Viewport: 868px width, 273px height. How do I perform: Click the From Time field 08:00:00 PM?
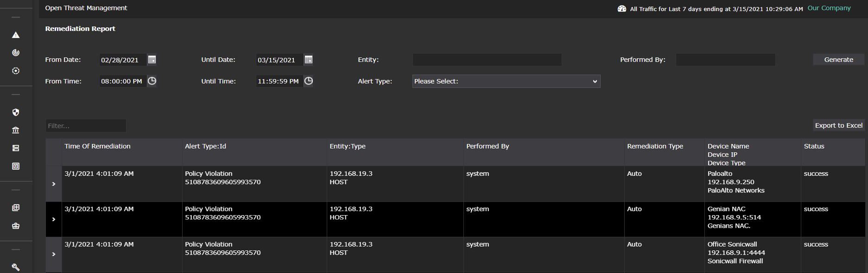(x=123, y=81)
